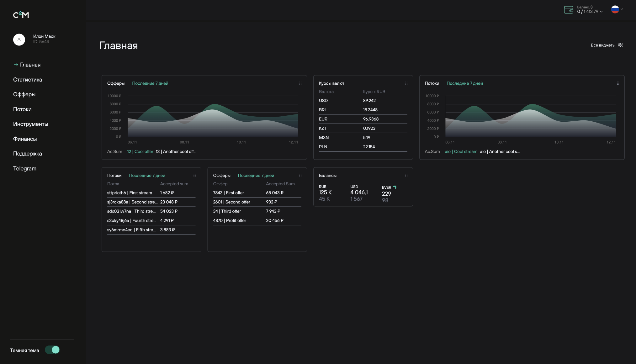Expand the balance dropdown chevron

click(601, 12)
